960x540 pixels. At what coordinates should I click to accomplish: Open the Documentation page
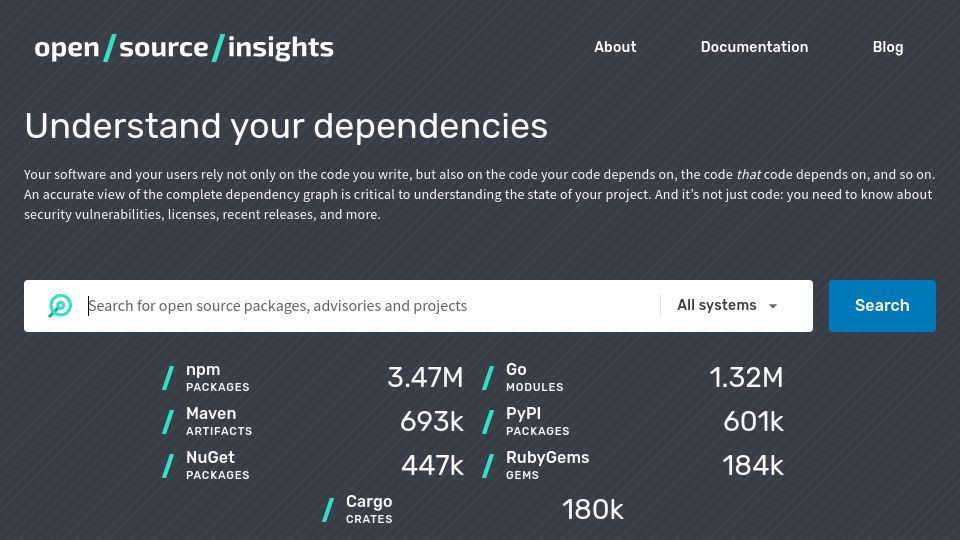pyautogui.click(x=754, y=47)
